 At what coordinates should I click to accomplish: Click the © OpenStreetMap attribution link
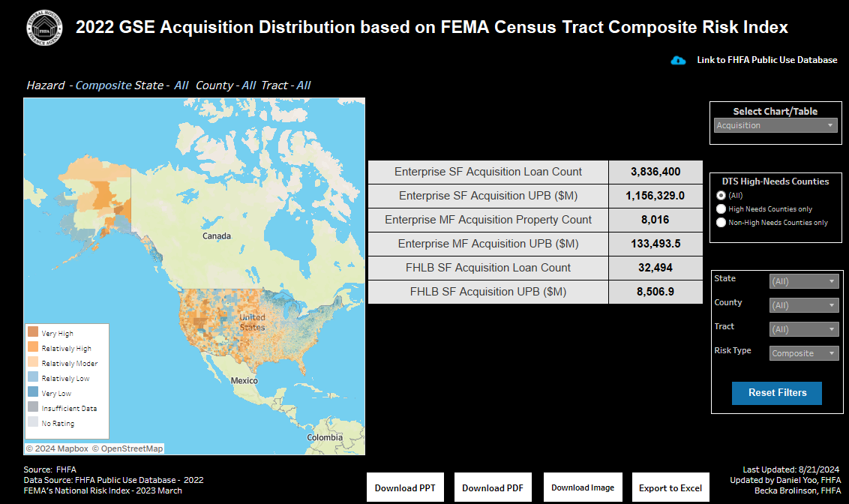coord(127,448)
